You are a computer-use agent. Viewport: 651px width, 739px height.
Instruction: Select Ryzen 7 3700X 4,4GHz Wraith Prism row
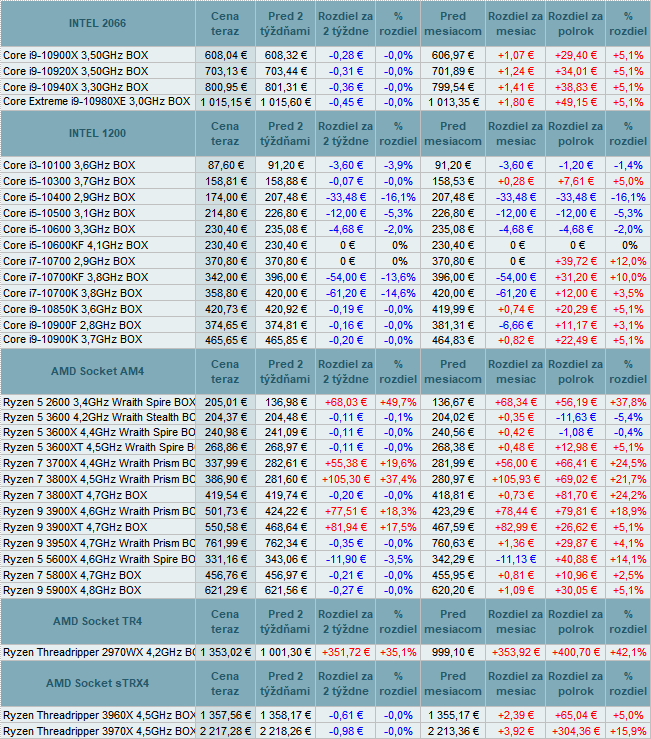coord(99,464)
